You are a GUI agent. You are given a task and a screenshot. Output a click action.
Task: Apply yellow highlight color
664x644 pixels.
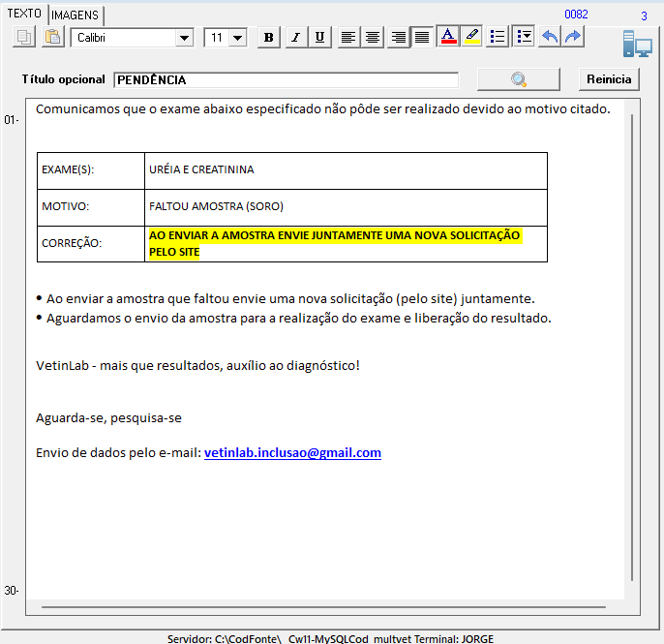[471, 38]
